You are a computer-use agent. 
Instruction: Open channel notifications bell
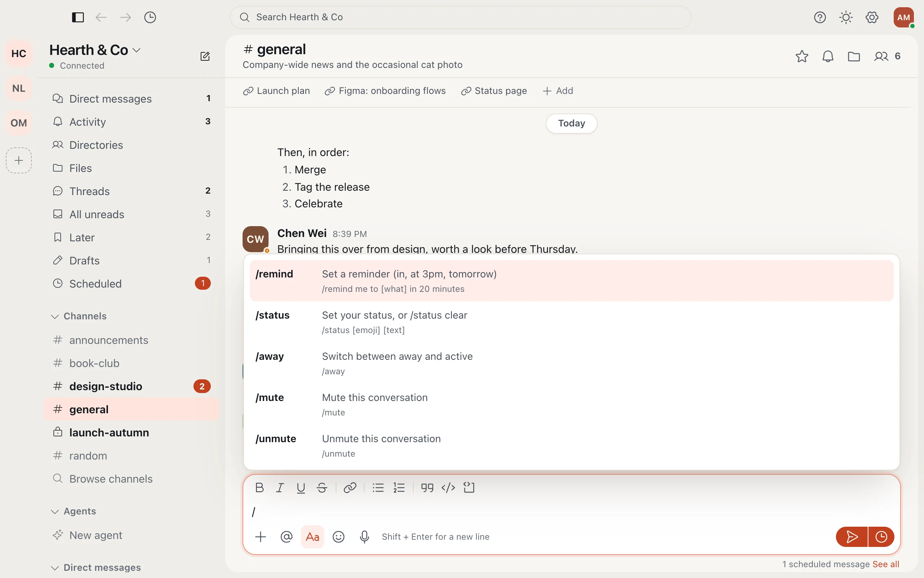[828, 56]
